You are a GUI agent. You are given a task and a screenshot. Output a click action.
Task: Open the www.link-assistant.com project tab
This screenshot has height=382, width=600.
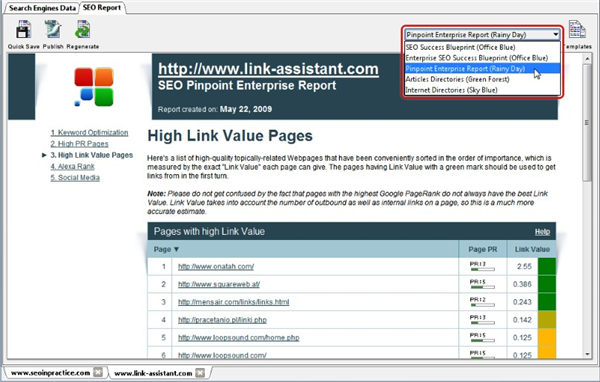click(153, 373)
